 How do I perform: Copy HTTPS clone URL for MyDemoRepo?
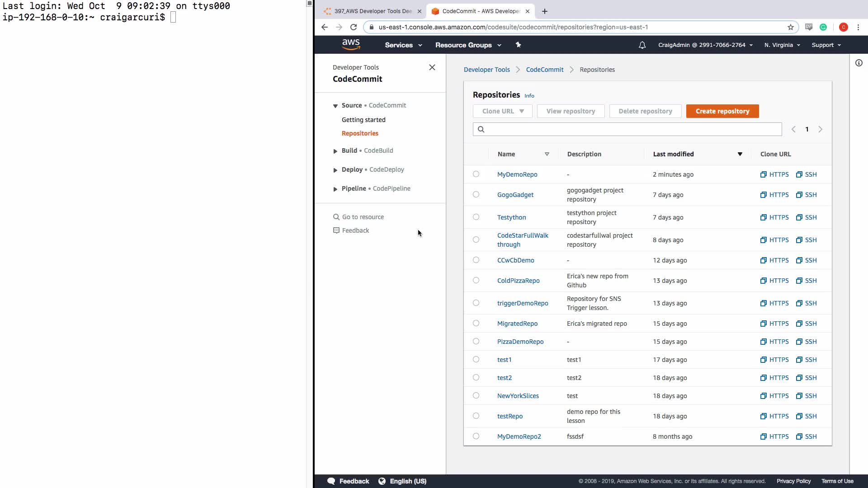click(x=774, y=174)
